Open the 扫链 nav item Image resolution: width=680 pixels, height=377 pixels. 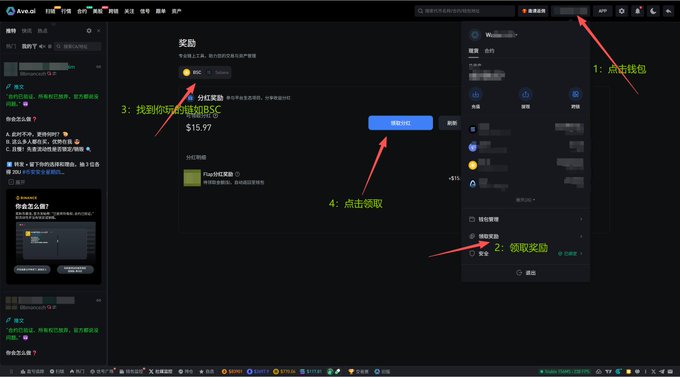pyautogui.click(x=50, y=11)
